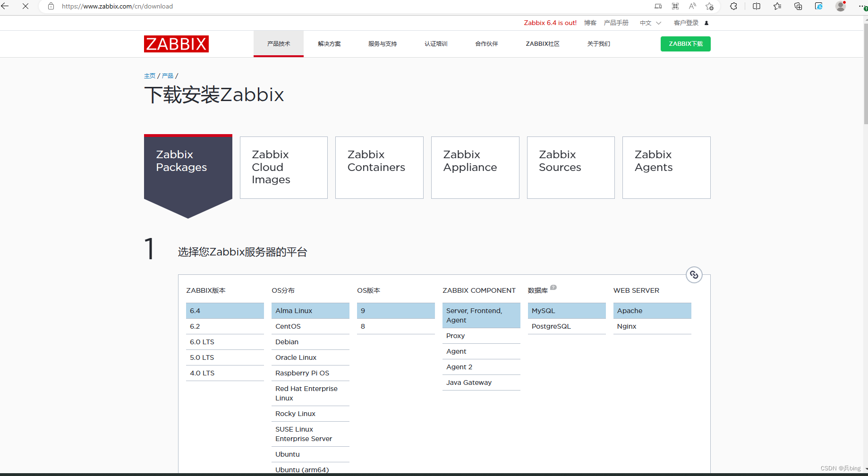Select the Zabbix Sources tab

[571, 168]
